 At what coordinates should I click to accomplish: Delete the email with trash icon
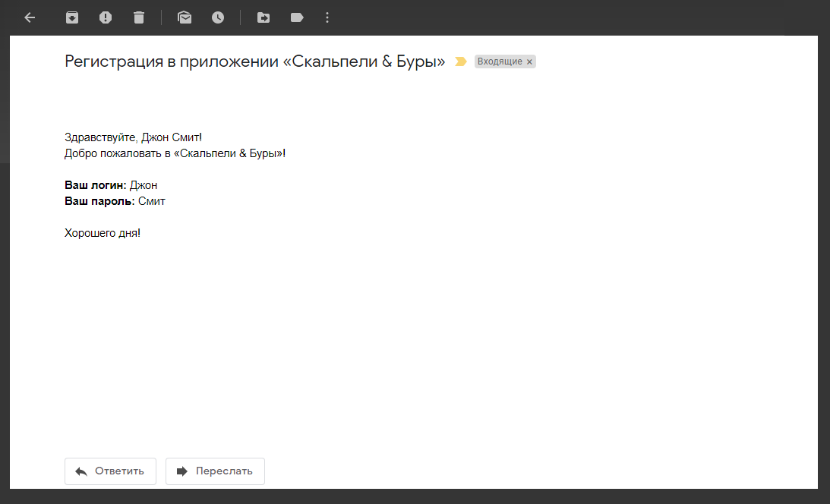click(x=139, y=17)
